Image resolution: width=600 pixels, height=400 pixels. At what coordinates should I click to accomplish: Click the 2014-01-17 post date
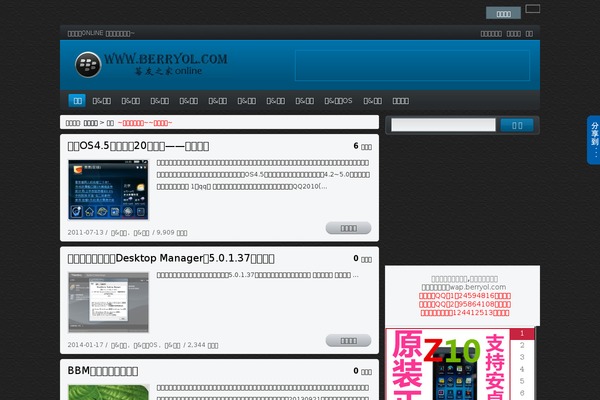point(85,345)
